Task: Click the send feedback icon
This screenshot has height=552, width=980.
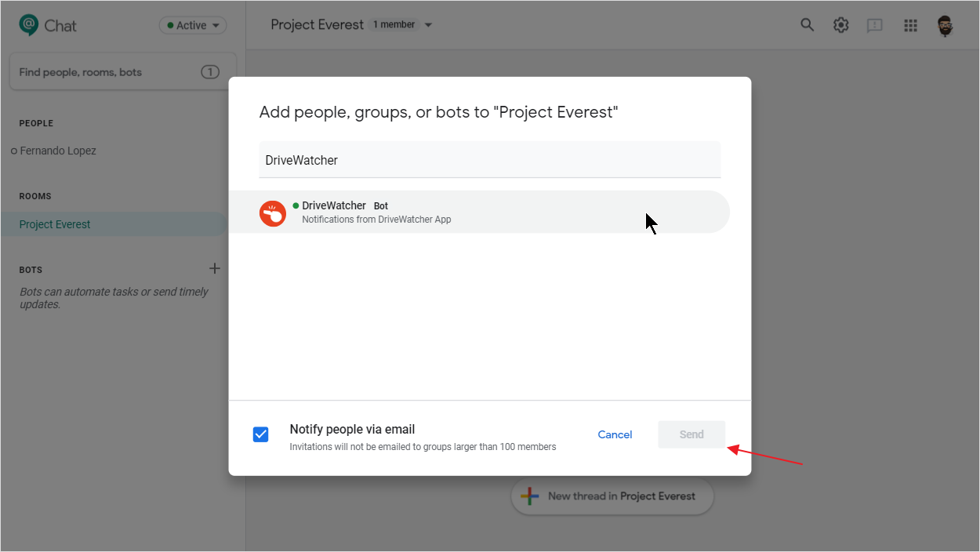Action: 874,24
